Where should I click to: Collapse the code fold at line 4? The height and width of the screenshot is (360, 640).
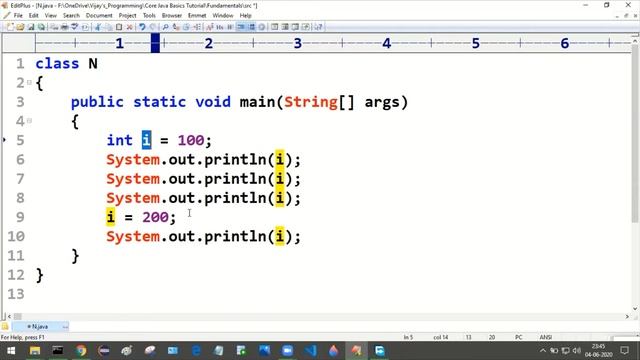29,121
